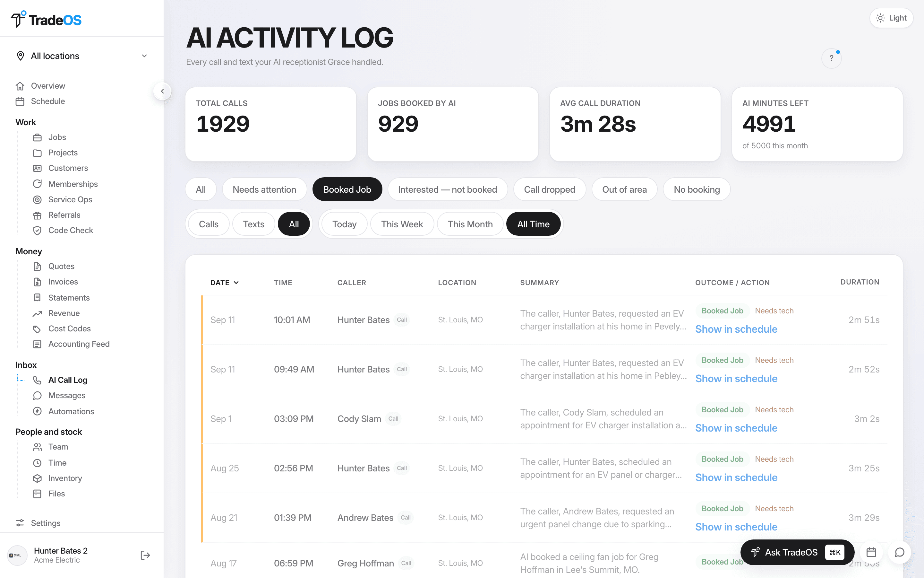Select the Today time range
This screenshot has height=578, width=924.
pyautogui.click(x=344, y=224)
